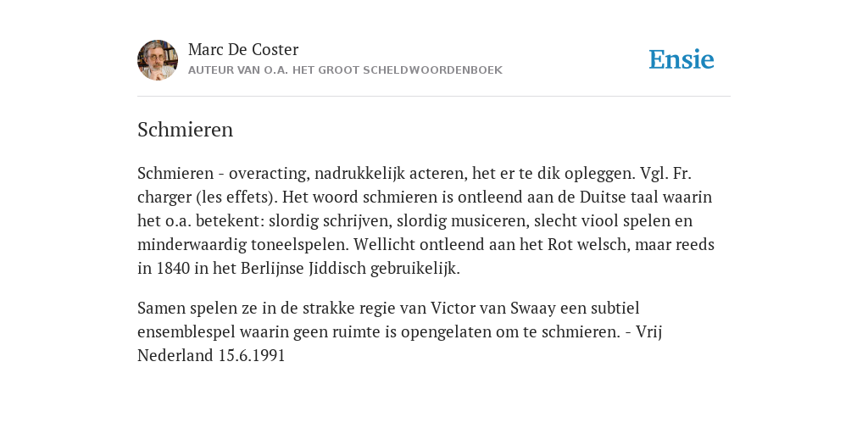Viewport: 868px width, 434px height.
Task: Click the Schmieren heading
Action: click(x=186, y=130)
